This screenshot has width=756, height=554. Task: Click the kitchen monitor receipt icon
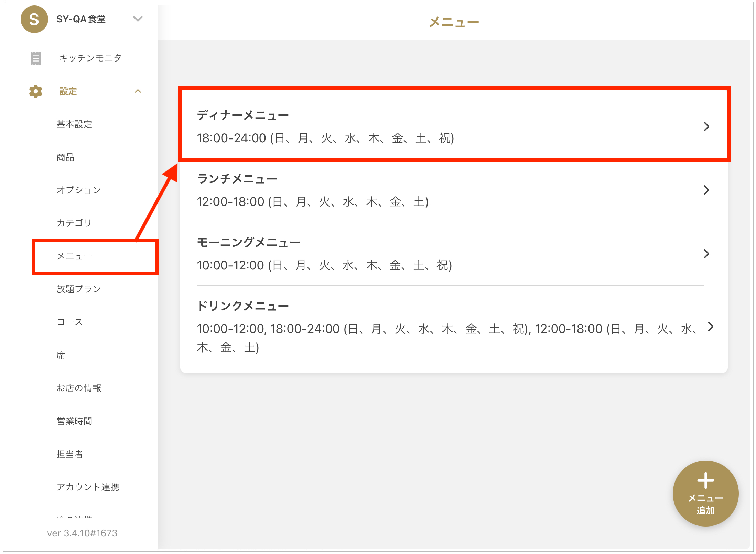point(35,58)
